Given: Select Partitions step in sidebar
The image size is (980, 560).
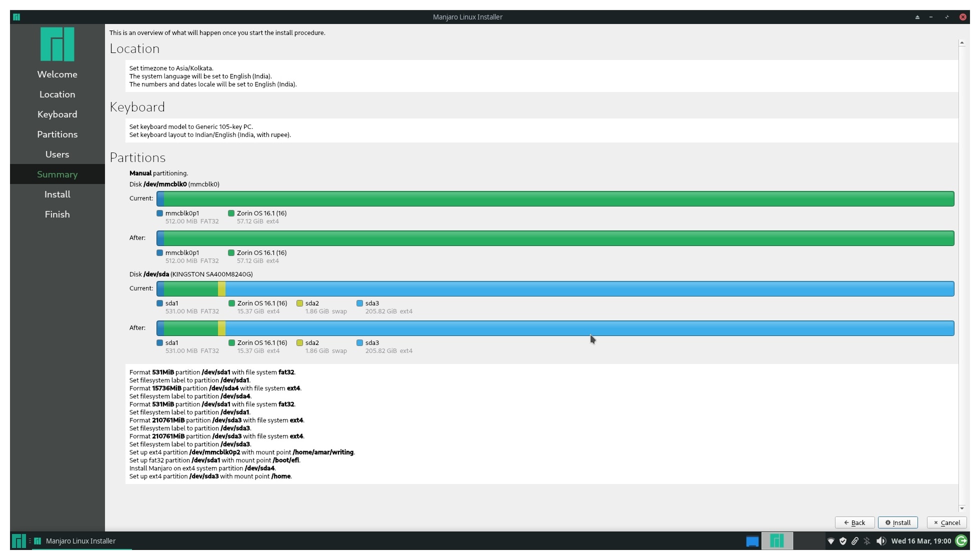Looking at the screenshot, I should [57, 134].
